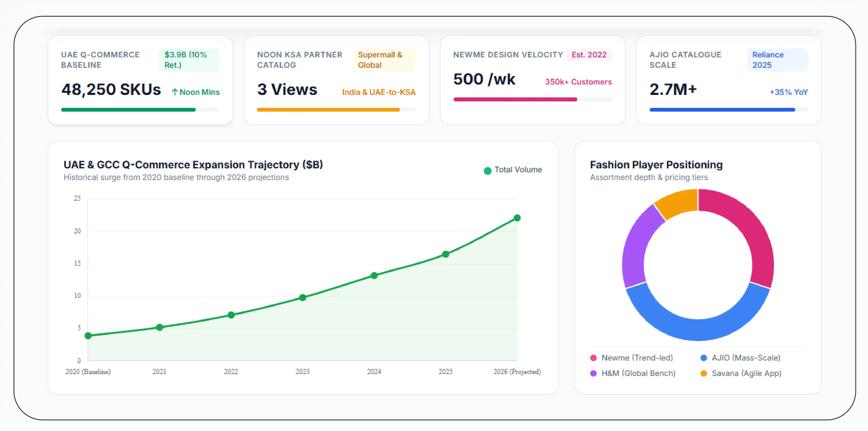The height and width of the screenshot is (431, 868).
Task: Click the '$3.9B (10% Ret.)' badge
Action: (x=189, y=60)
